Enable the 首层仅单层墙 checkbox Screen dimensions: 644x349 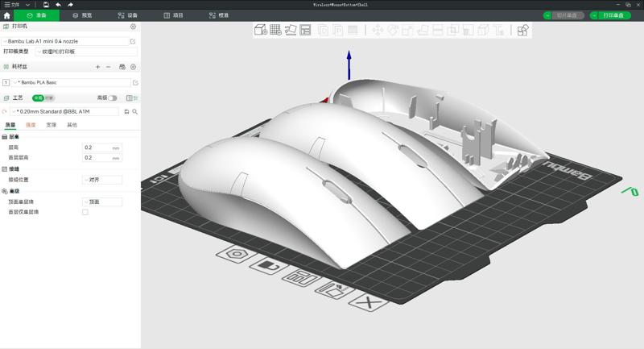pyautogui.click(x=85, y=212)
